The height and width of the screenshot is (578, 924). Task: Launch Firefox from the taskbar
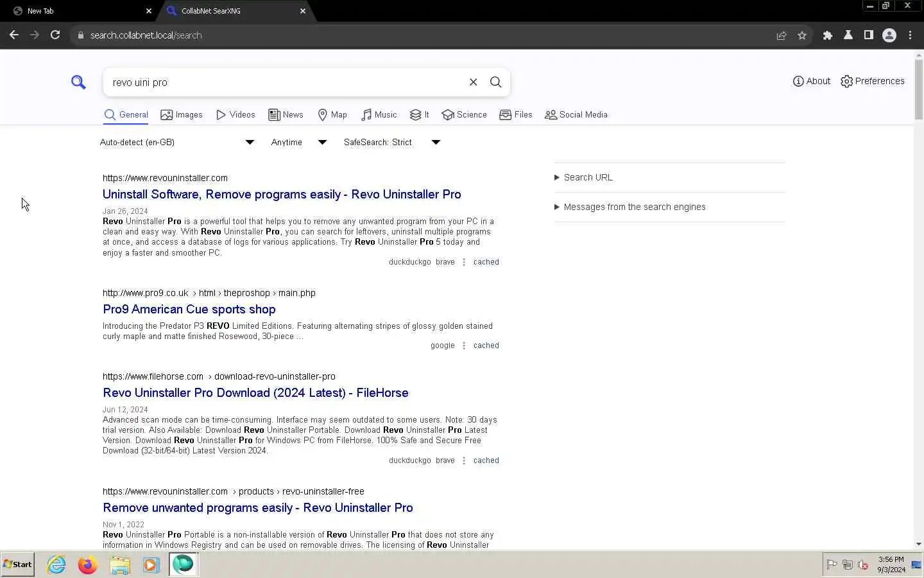click(x=88, y=565)
